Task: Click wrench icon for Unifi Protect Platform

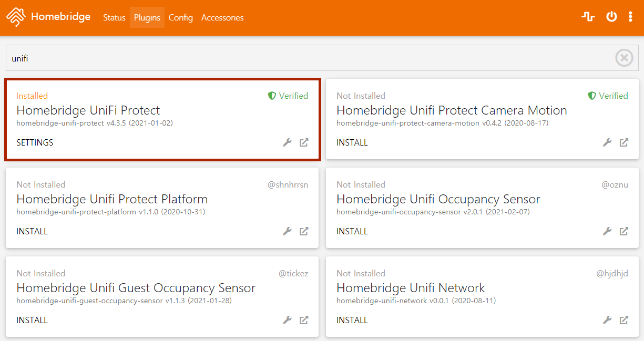Action: point(288,231)
